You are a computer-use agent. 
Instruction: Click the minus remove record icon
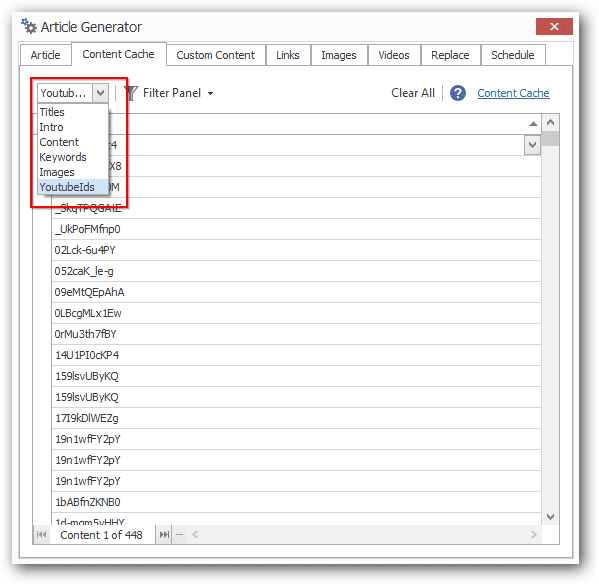(x=180, y=534)
